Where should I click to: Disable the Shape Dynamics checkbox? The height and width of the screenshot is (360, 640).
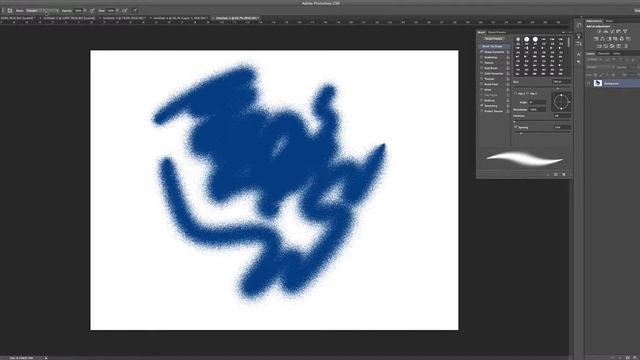[x=482, y=52]
